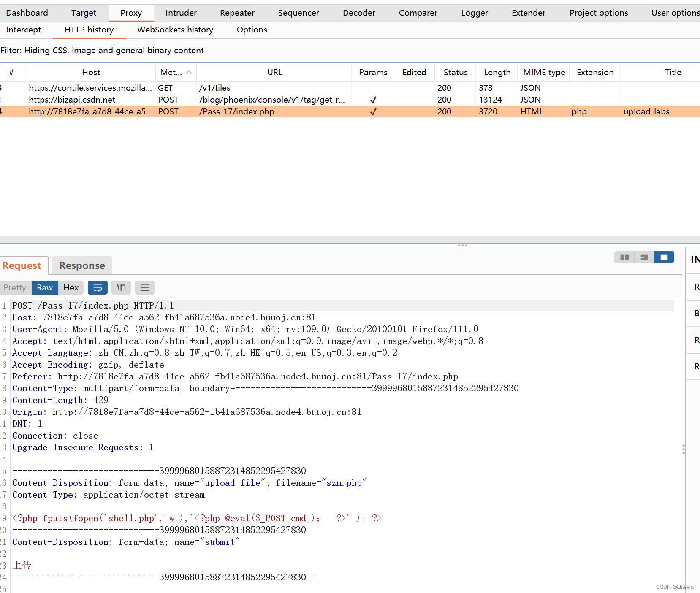
Task: Open the Dashboard tab
Action: (x=27, y=13)
